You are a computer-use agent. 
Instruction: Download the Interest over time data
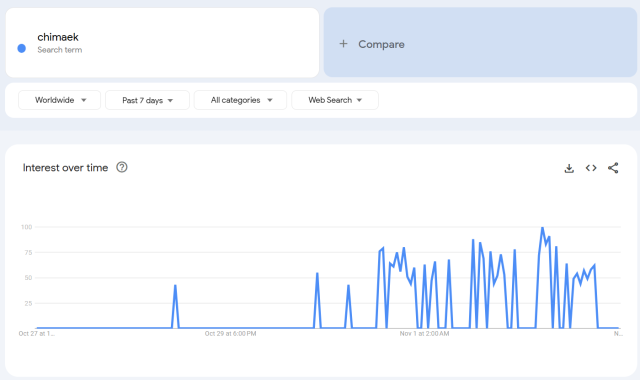569,168
